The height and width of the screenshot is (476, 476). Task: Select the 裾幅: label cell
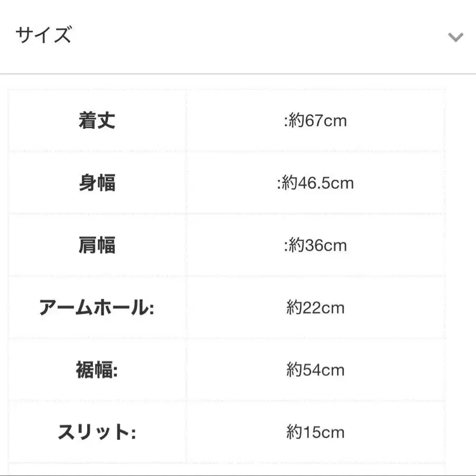tap(97, 370)
